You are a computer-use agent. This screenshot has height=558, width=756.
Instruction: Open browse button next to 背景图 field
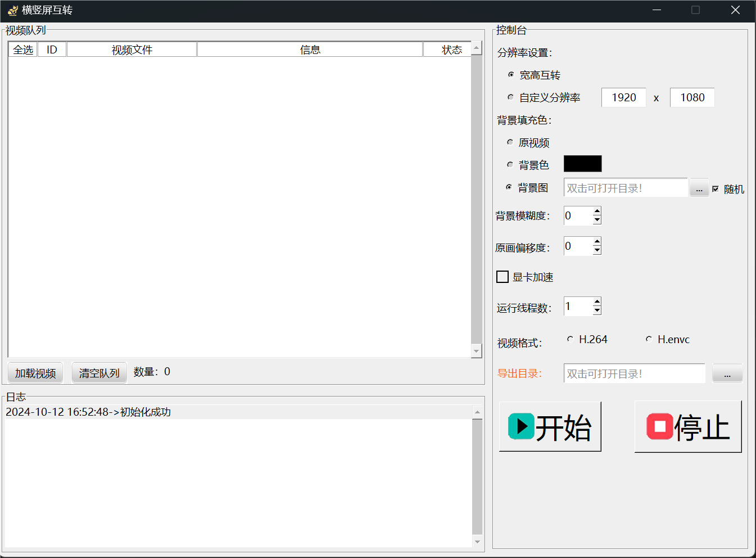pos(699,188)
